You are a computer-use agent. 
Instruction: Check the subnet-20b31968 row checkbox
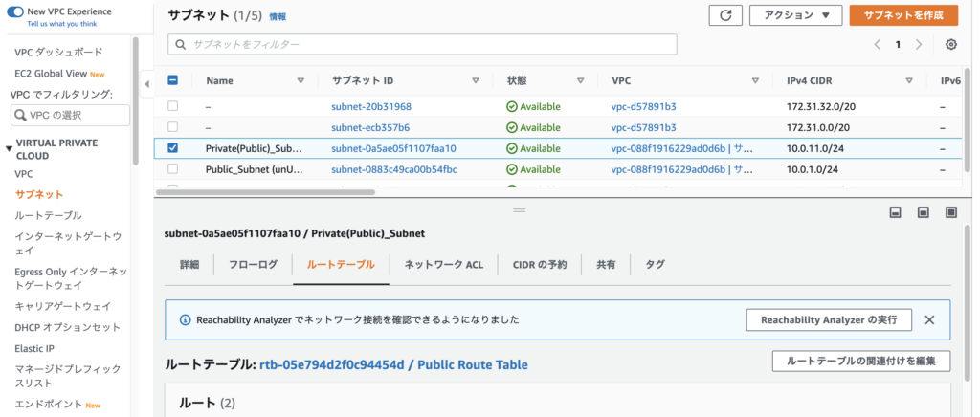(x=173, y=106)
